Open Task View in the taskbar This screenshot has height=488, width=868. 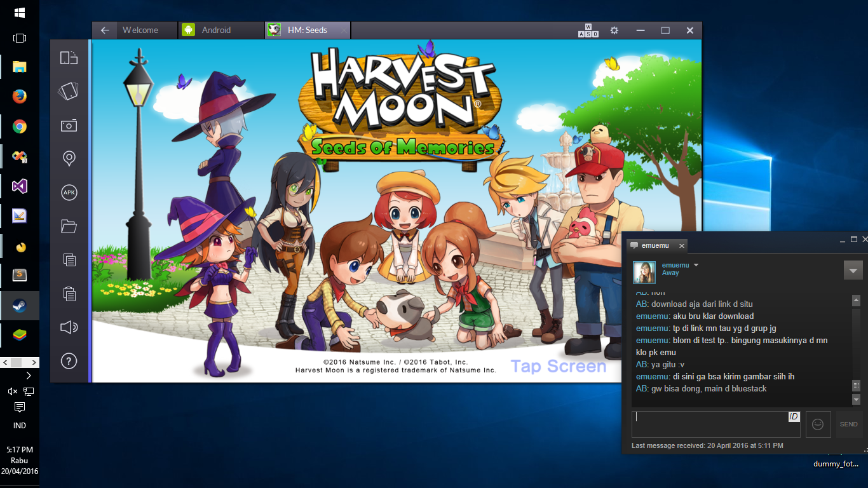click(19, 38)
